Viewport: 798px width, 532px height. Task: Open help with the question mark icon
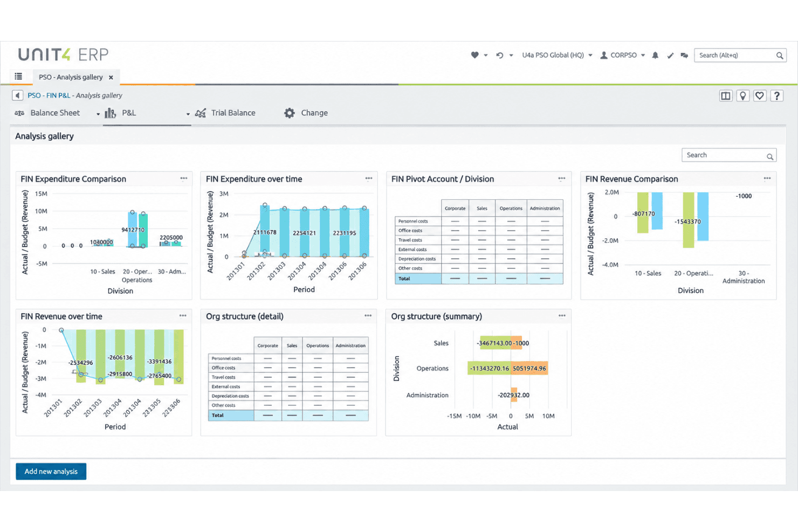[x=777, y=96]
